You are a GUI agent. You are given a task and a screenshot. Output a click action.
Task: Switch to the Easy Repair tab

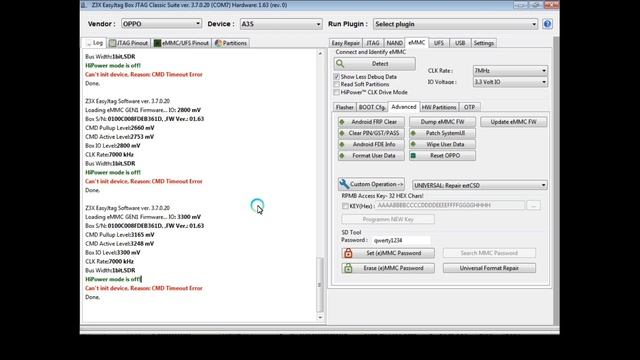point(345,43)
